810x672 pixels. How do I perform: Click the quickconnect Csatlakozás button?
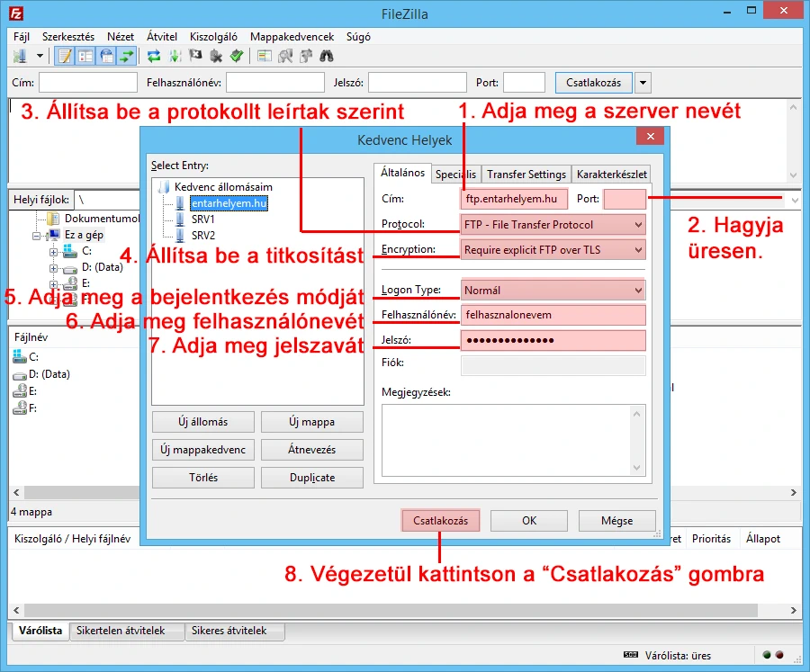(x=594, y=83)
